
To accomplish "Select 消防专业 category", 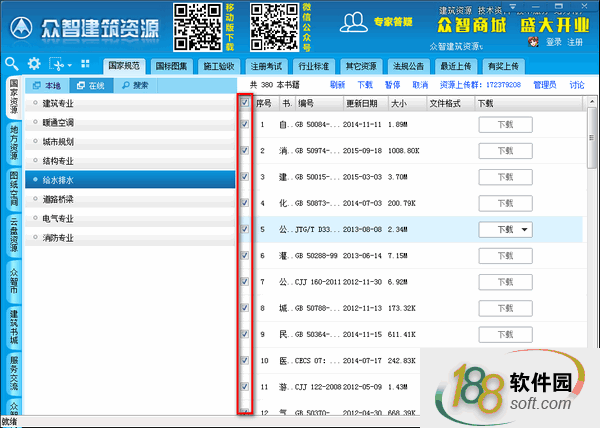I will pyautogui.click(x=130, y=238).
